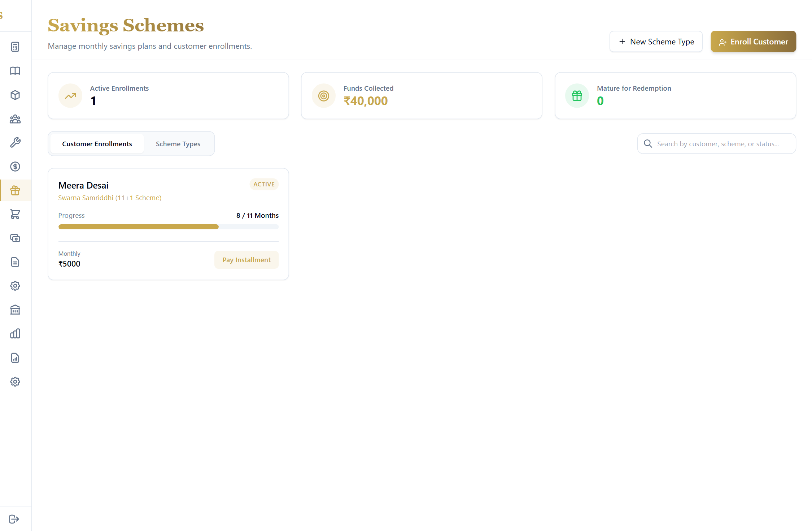Open the box inventory icon in sidebar
Image resolution: width=812 pixels, height=531 pixels.
coord(15,95)
